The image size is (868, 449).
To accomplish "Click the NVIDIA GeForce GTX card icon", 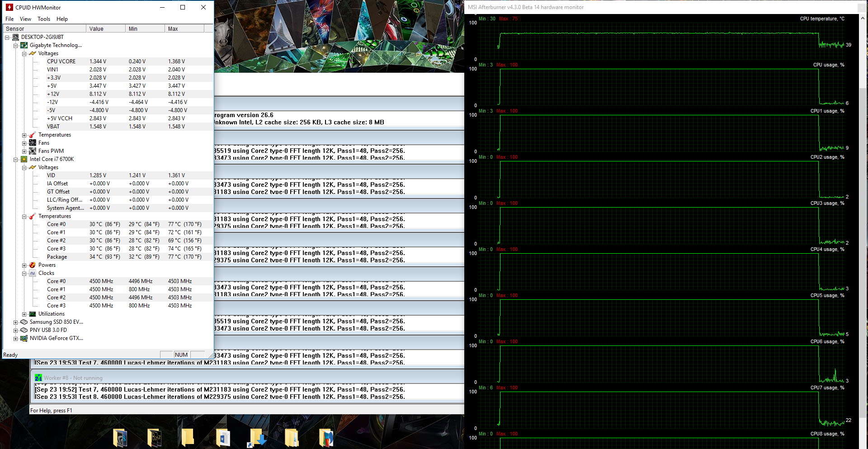I will (24, 338).
